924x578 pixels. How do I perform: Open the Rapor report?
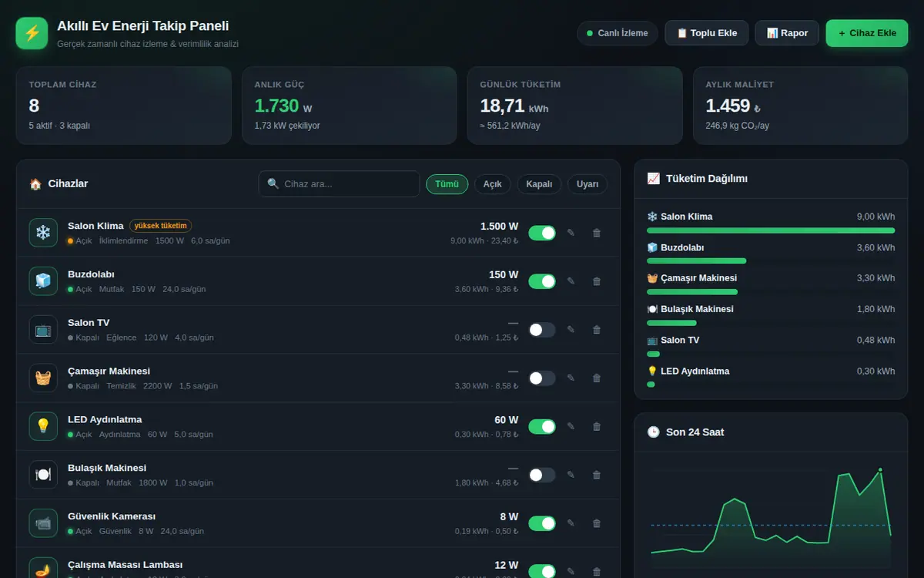[787, 33]
